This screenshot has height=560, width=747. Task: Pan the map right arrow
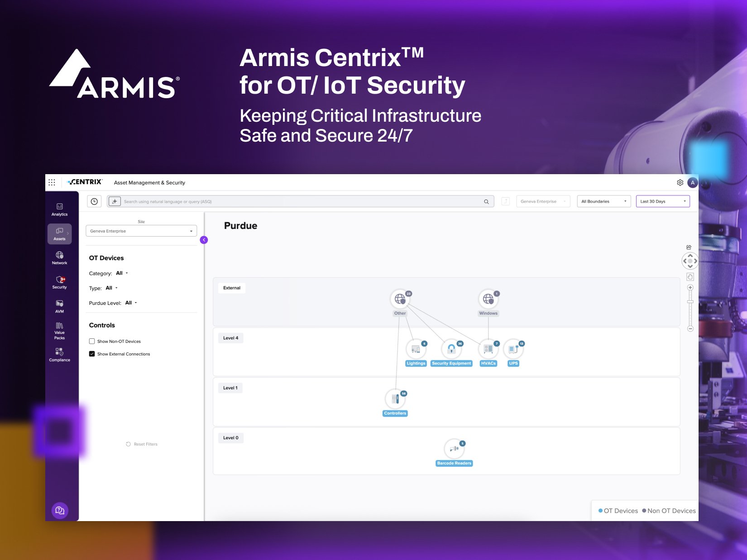click(x=695, y=261)
